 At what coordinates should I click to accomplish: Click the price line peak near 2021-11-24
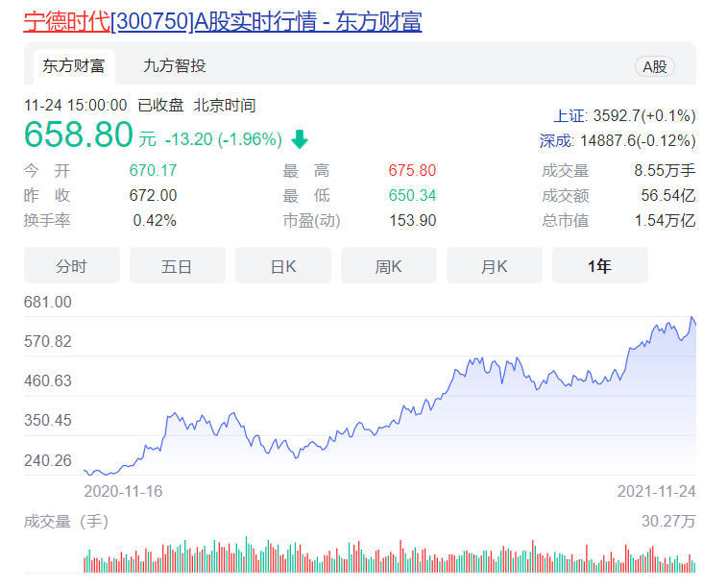click(692, 318)
